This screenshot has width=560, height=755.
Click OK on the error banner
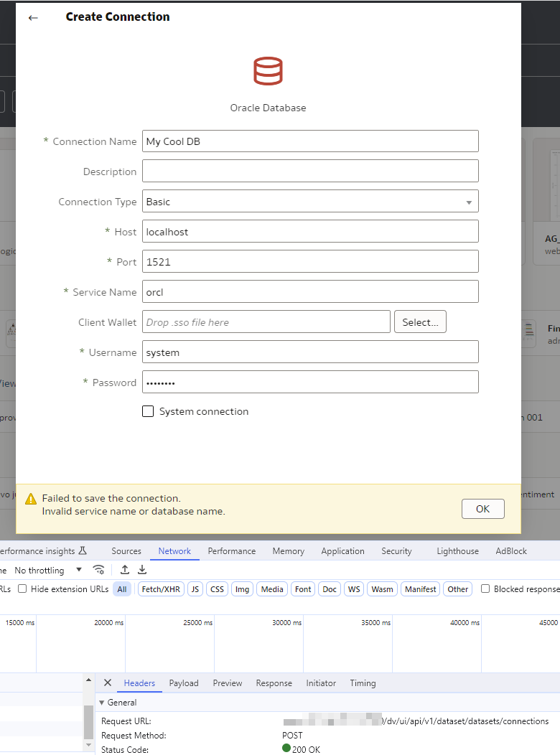click(483, 508)
